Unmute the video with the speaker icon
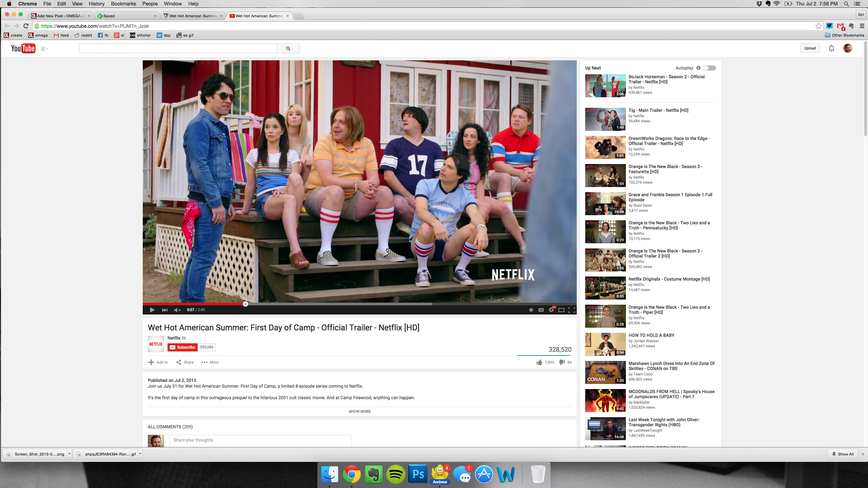Image resolution: width=868 pixels, height=488 pixels. 177,310
